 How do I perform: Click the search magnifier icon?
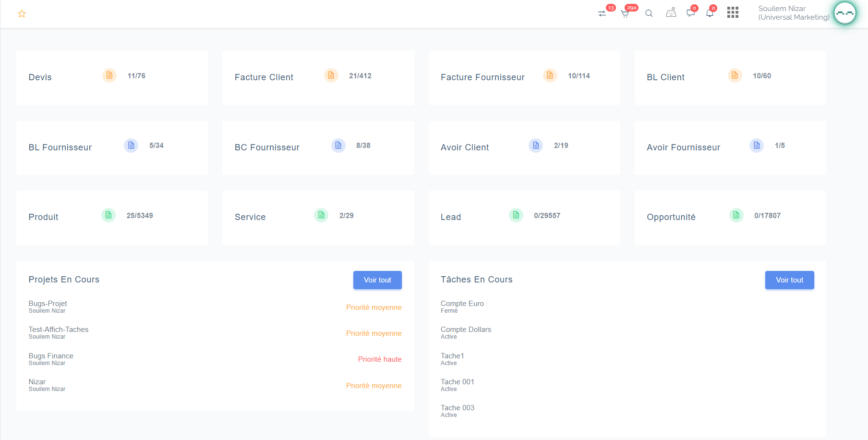coord(649,13)
